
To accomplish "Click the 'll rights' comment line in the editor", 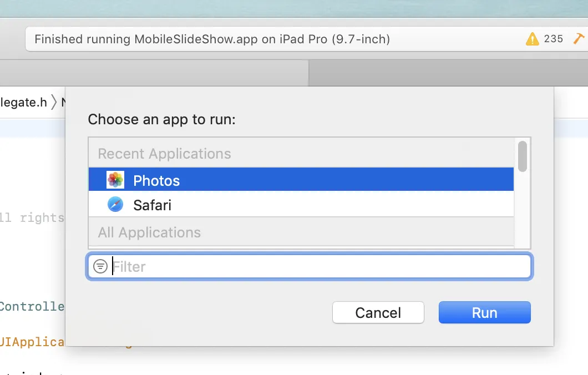I will (32, 217).
